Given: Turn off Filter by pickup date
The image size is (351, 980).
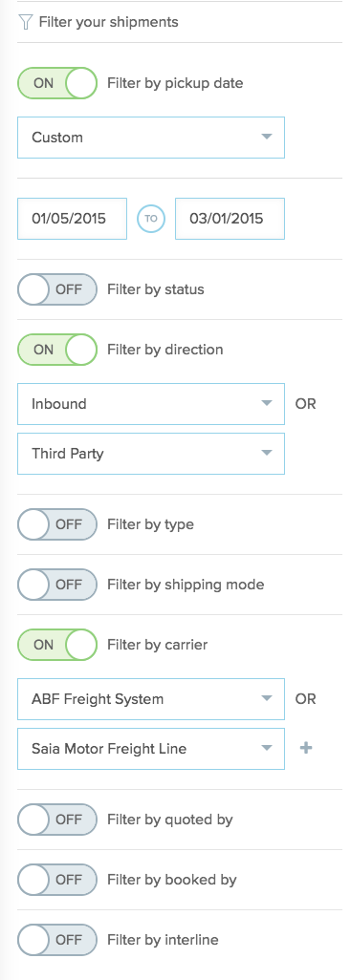Looking at the screenshot, I should pyautogui.click(x=57, y=83).
